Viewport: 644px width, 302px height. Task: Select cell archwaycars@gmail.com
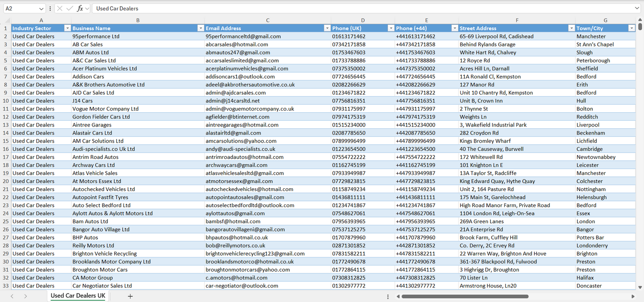click(x=267, y=165)
